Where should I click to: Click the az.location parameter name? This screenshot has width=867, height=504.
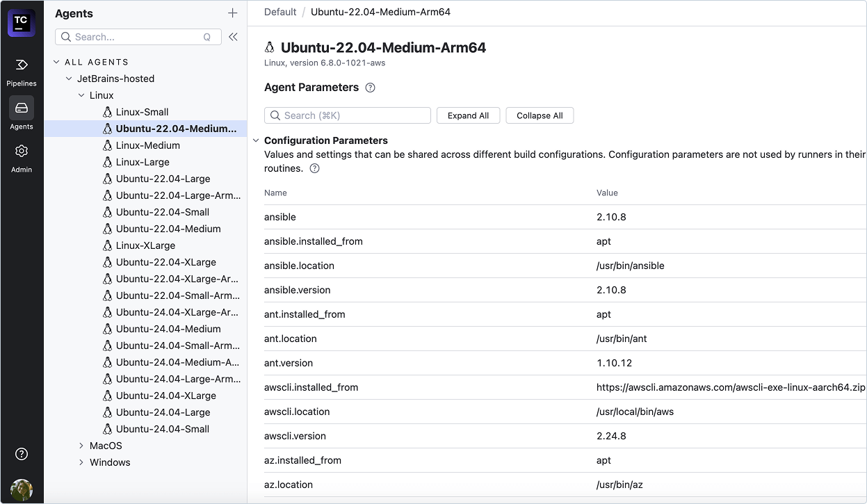pos(289,485)
